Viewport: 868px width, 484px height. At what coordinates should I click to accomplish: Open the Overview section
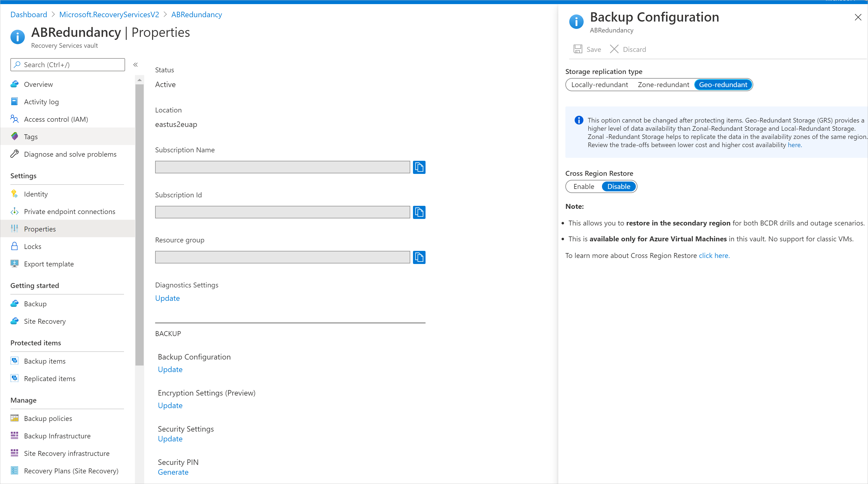38,84
